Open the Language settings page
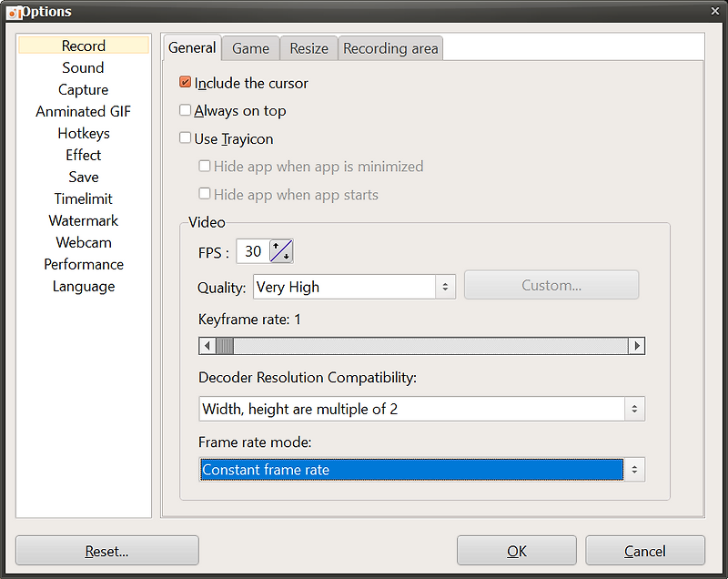This screenshot has height=579, width=728. point(83,286)
